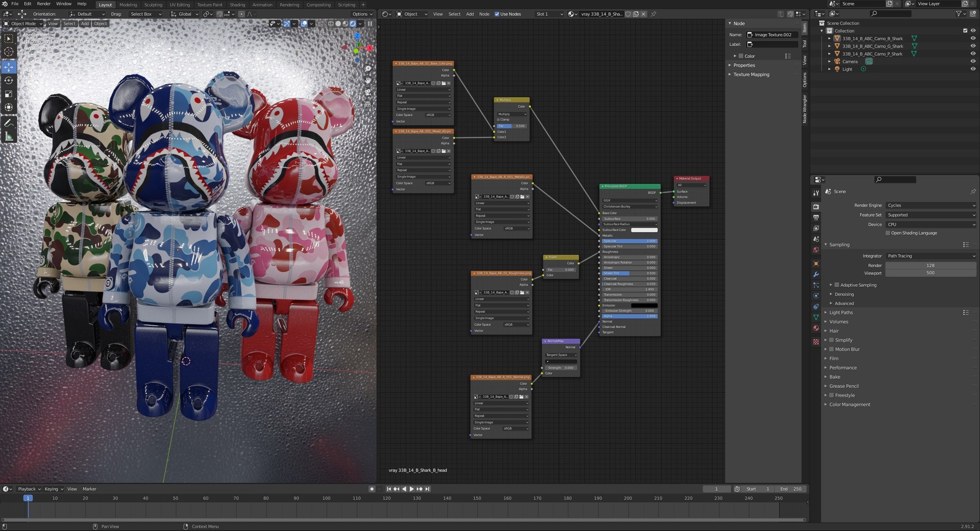Image resolution: width=980 pixels, height=531 pixels.
Task: Open the Integrator dropdown
Action: pyautogui.click(x=931, y=256)
